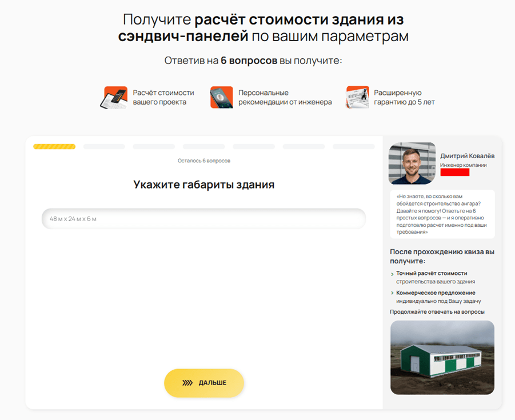Click the "Осталось 6 вопросов" counter text
The width and height of the screenshot is (515, 420).
203,161
